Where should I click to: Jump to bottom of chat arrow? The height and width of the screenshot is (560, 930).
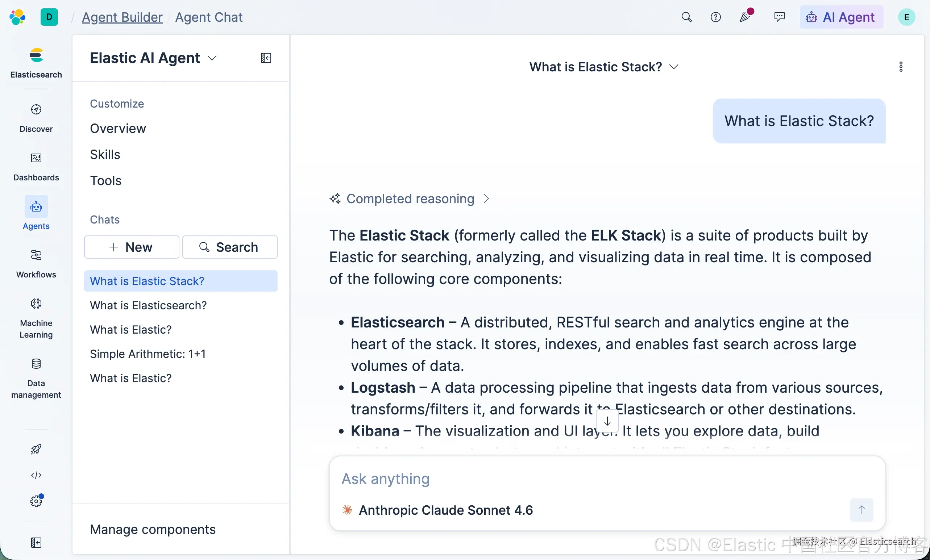607,421
